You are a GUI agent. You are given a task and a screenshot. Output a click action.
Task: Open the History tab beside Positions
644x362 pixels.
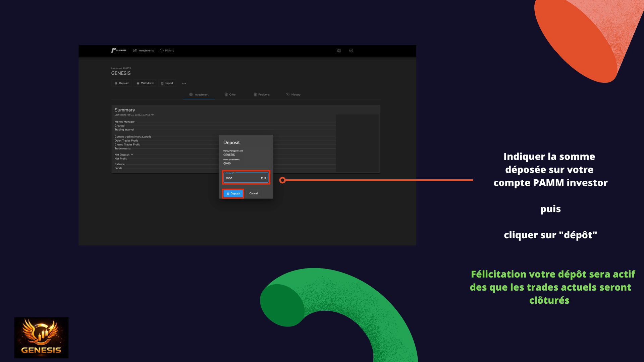click(293, 95)
